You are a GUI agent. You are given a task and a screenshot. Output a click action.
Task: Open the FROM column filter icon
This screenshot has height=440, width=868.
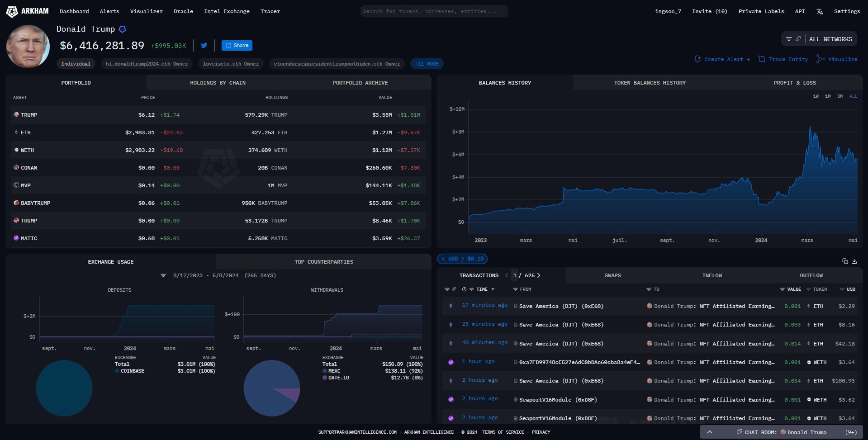515,289
